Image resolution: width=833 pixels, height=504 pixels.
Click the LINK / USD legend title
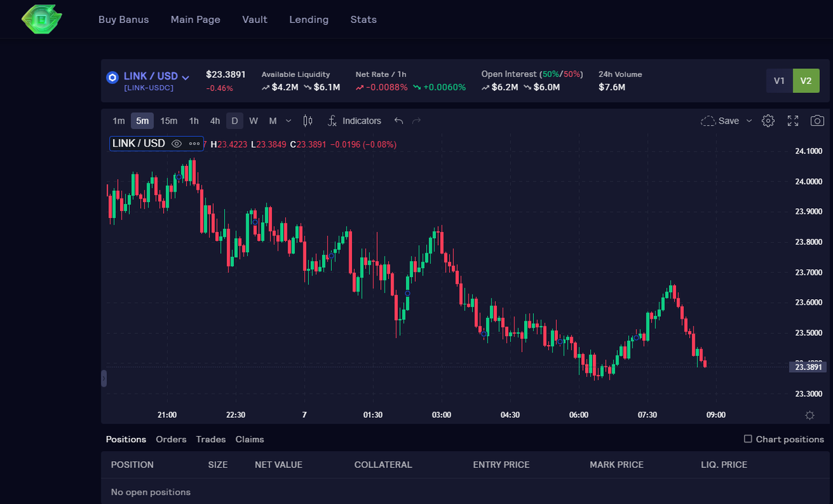[139, 144]
